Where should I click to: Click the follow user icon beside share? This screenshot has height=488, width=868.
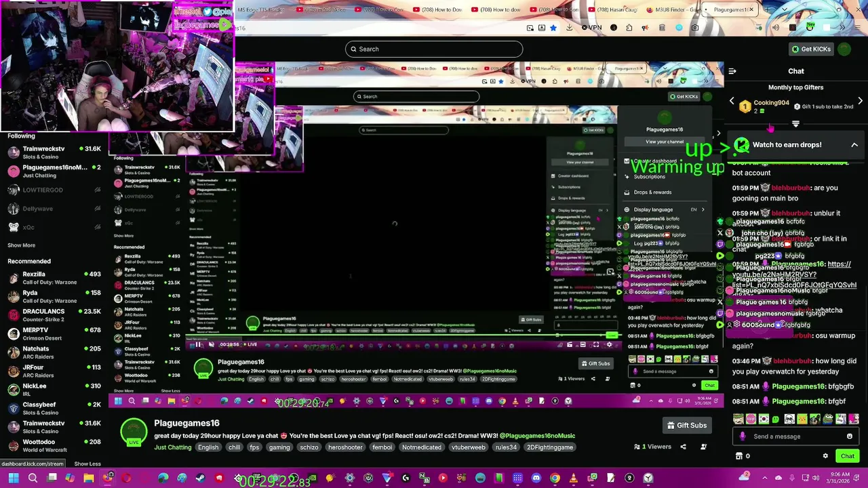point(703,447)
